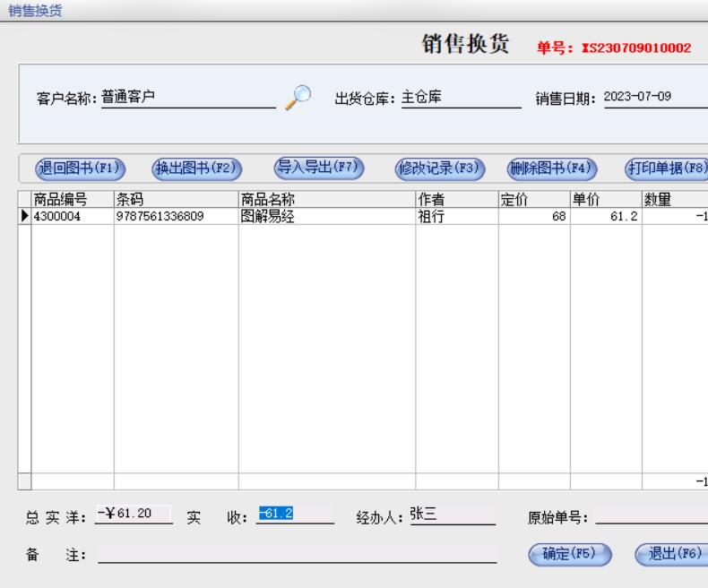The height and width of the screenshot is (588, 708).
Task: Click the 经办人 field showing 张三
Action: [x=452, y=514]
